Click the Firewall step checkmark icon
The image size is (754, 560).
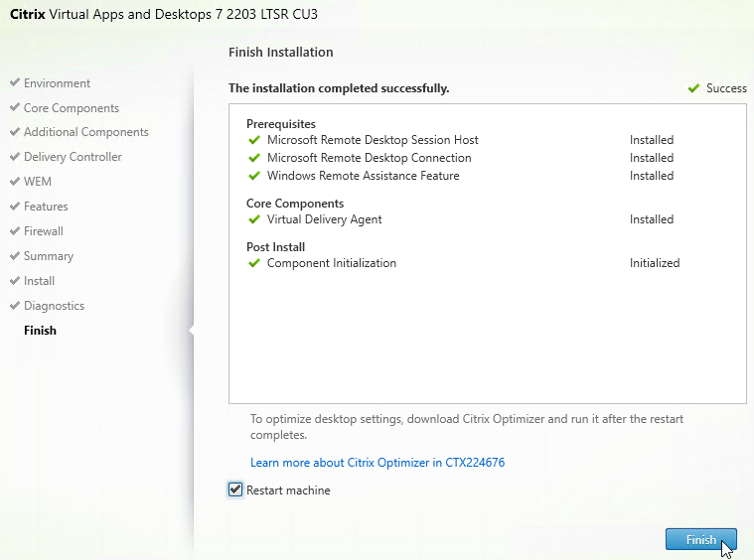(x=15, y=230)
